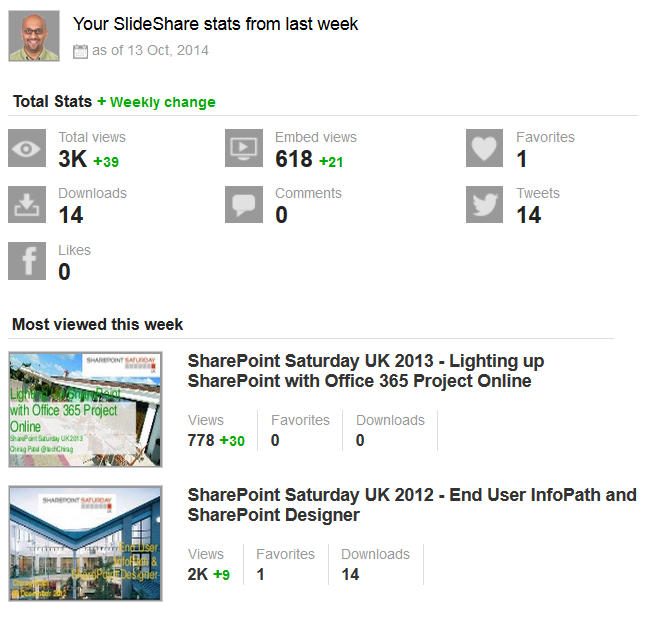The image size is (649, 618).
Task: Click the 3K total views count
Action: click(73, 159)
